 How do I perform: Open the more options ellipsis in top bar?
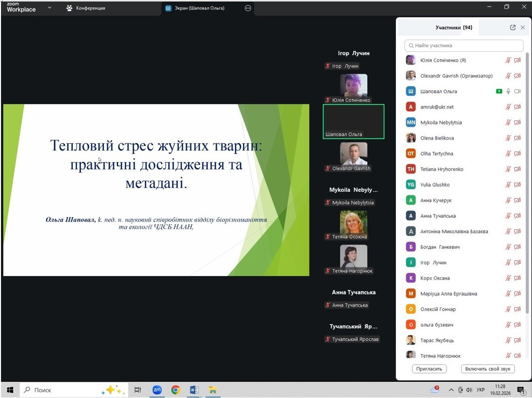coord(248,8)
